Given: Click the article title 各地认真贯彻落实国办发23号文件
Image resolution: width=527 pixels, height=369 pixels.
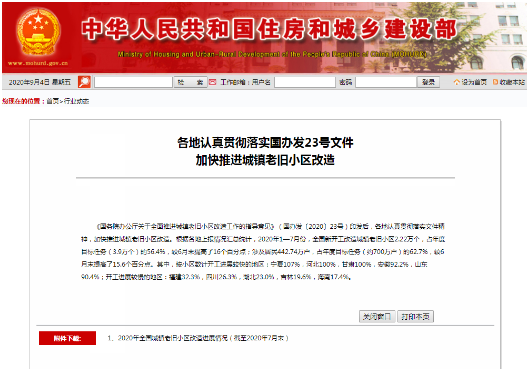Looking at the screenshot, I should (265, 143).
